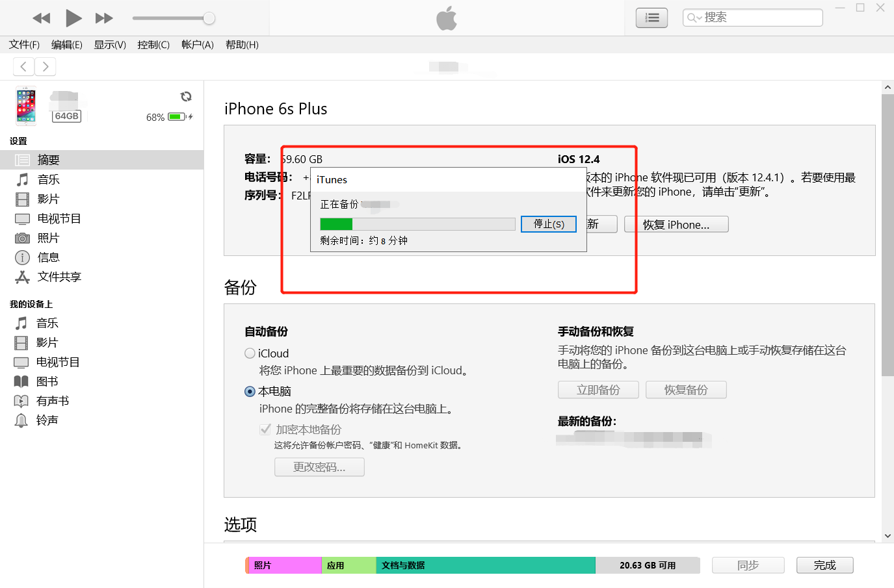Click the 68% battery percentage text

155,118
